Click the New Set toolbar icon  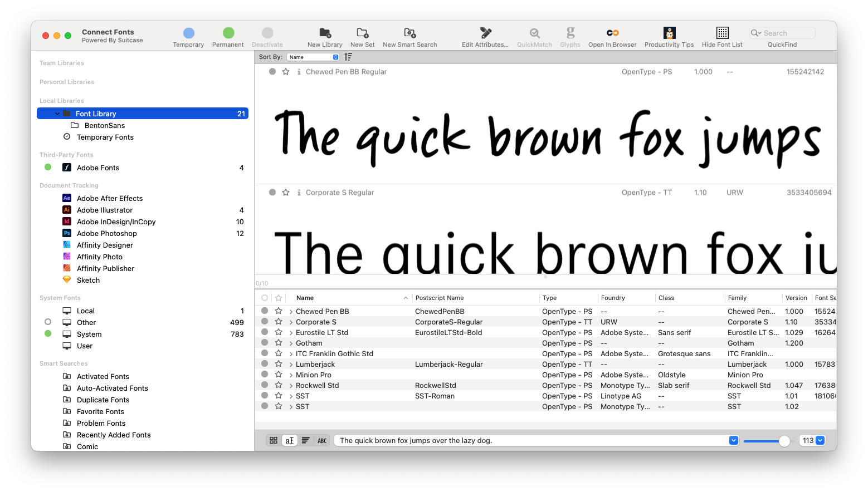(362, 33)
